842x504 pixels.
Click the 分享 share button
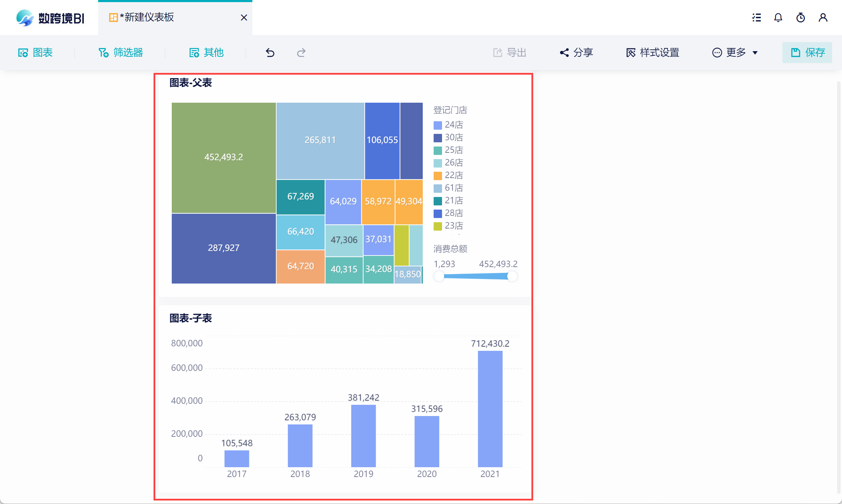(576, 53)
